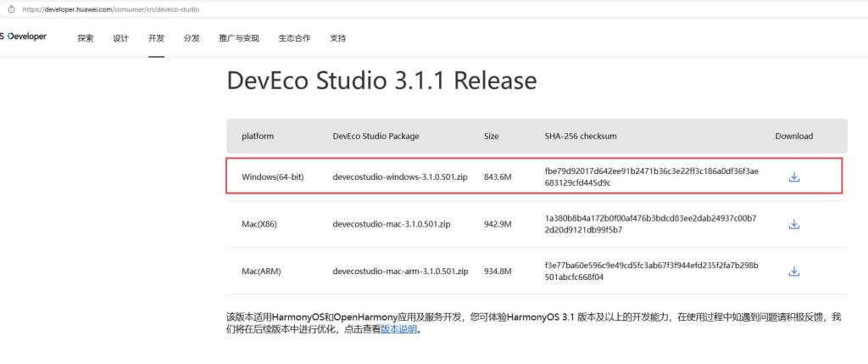Open the 设计 menu
The image size is (868, 364).
coord(120,38)
